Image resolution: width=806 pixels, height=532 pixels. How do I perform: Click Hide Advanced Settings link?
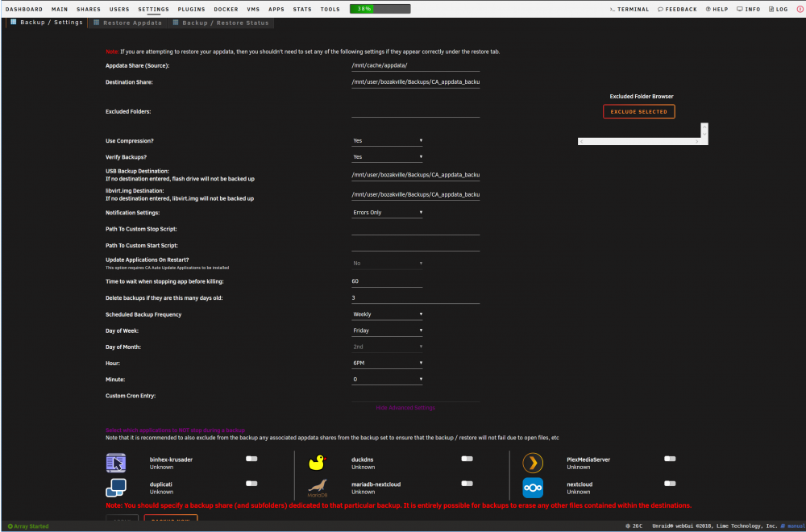(x=405, y=408)
